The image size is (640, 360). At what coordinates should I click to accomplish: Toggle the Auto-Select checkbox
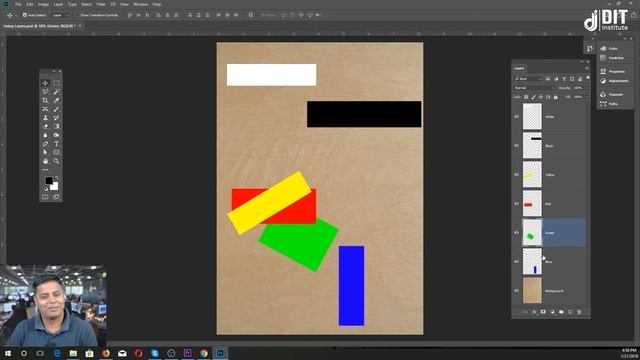point(24,15)
